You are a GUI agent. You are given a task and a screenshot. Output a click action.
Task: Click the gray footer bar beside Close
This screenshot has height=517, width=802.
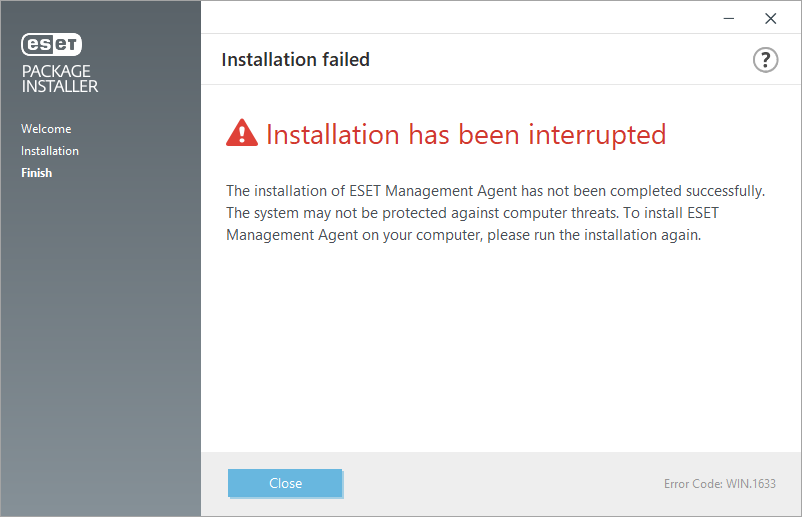500,484
